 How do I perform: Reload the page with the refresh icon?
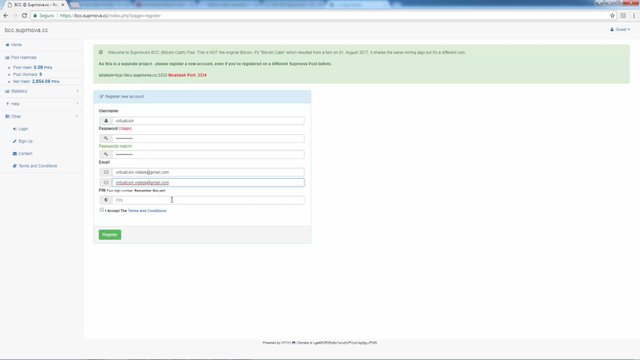pyautogui.click(x=24, y=16)
